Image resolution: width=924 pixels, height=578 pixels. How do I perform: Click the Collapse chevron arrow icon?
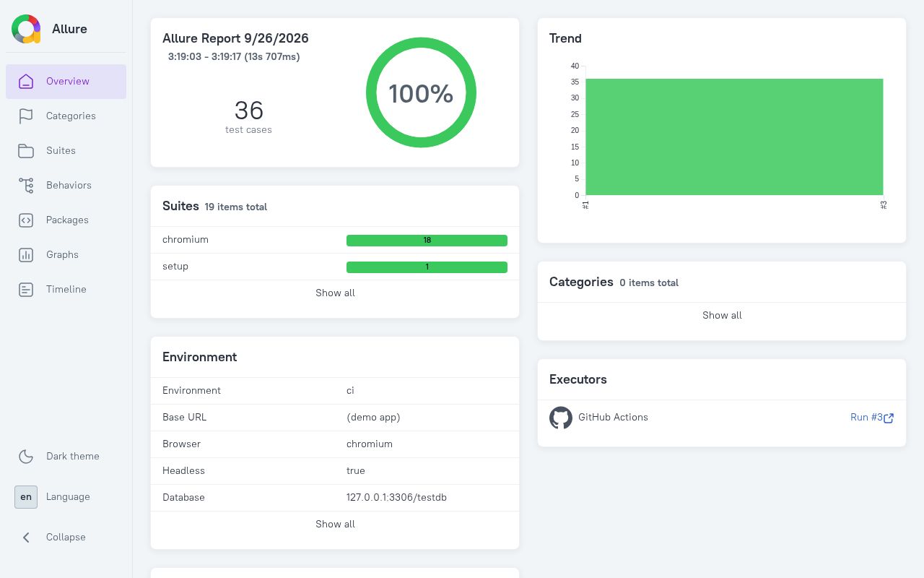pyautogui.click(x=26, y=538)
